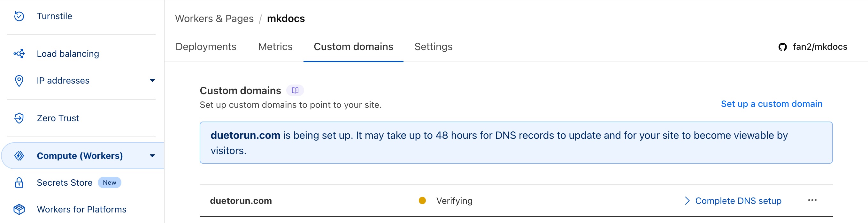The image size is (868, 223).
Task: Select the Secrets Store lock icon
Action: click(x=19, y=182)
